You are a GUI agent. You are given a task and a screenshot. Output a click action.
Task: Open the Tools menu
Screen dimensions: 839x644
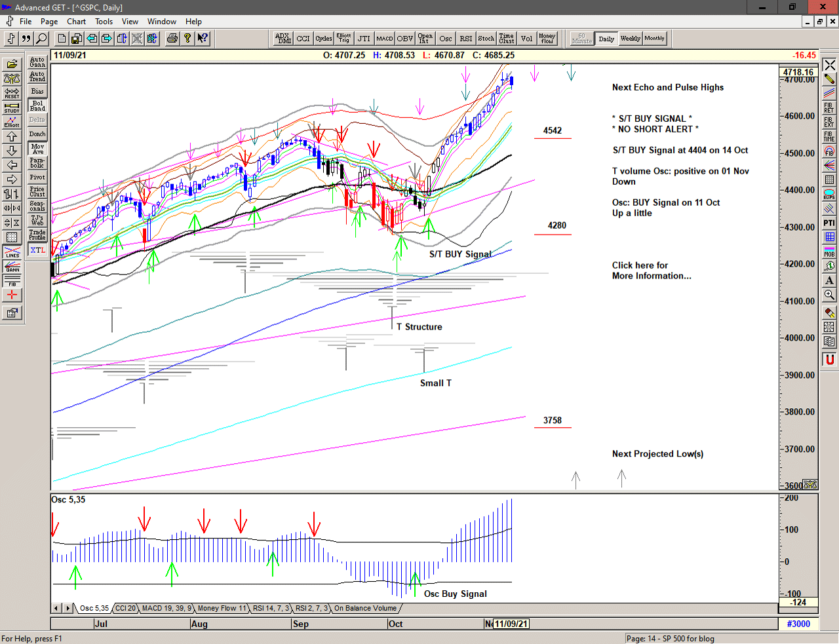pos(104,22)
